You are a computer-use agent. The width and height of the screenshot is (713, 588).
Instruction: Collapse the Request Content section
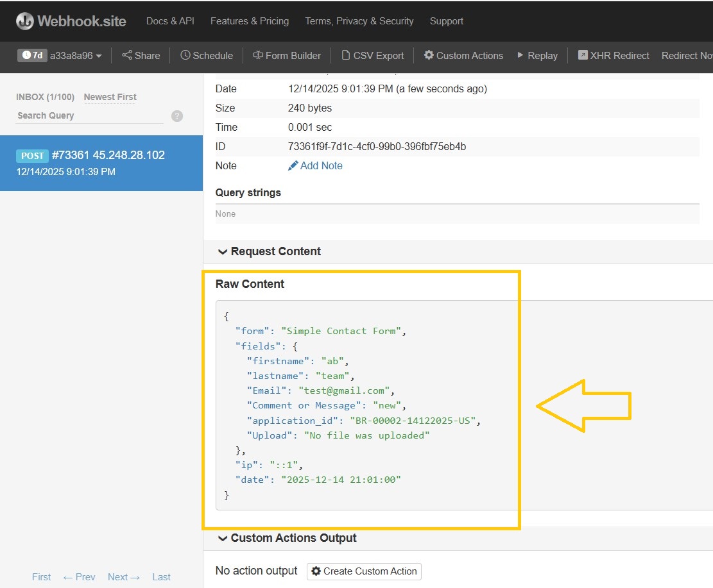(268, 251)
